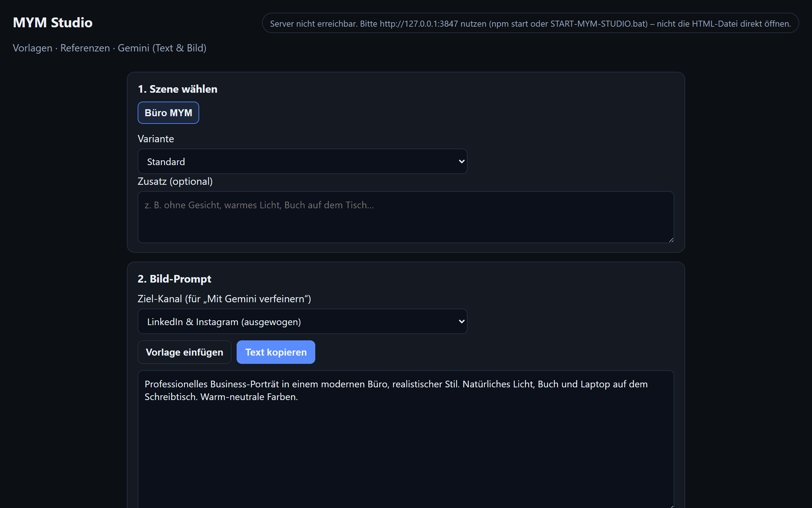
Task: Click the Vorlage einfügen button
Action: coord(185,352)
